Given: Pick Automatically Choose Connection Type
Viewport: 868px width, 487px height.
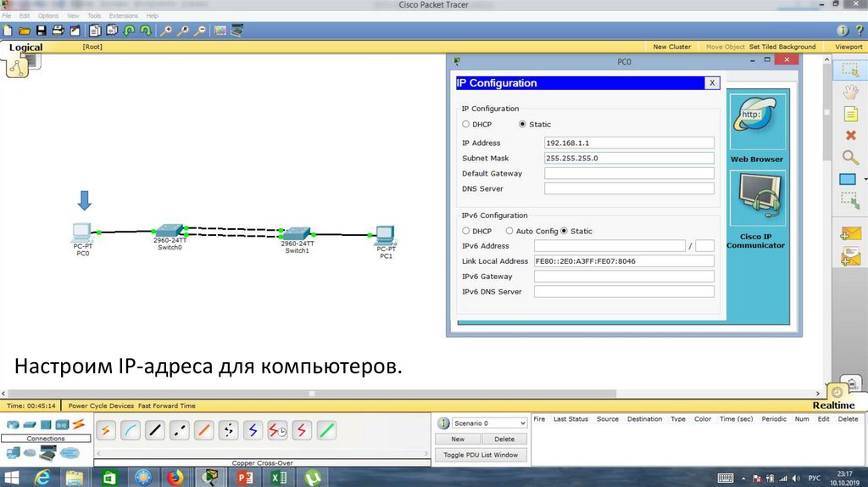Looking at the screenshot, I should 106,430.
